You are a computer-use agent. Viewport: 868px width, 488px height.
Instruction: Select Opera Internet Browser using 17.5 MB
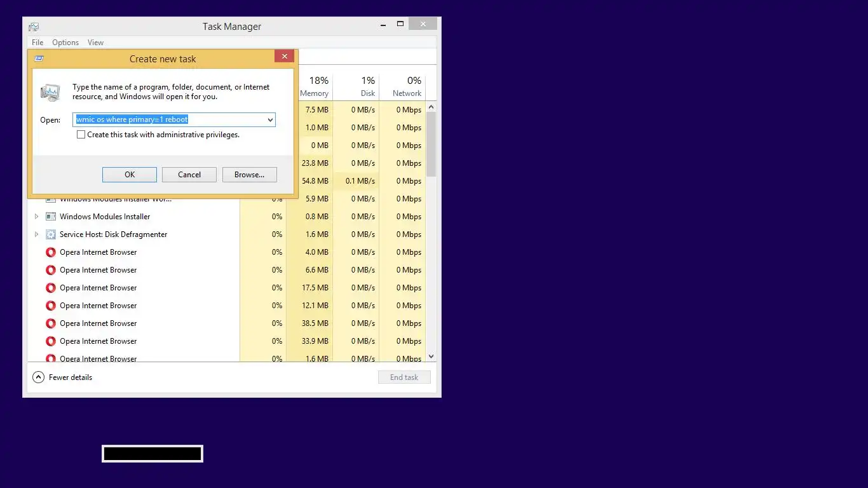98,288
